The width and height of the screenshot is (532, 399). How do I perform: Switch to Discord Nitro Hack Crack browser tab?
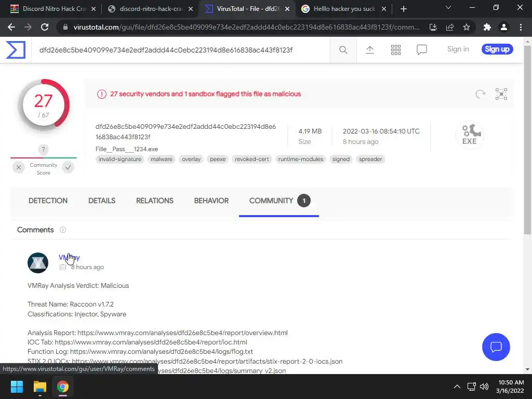(53, 9)
